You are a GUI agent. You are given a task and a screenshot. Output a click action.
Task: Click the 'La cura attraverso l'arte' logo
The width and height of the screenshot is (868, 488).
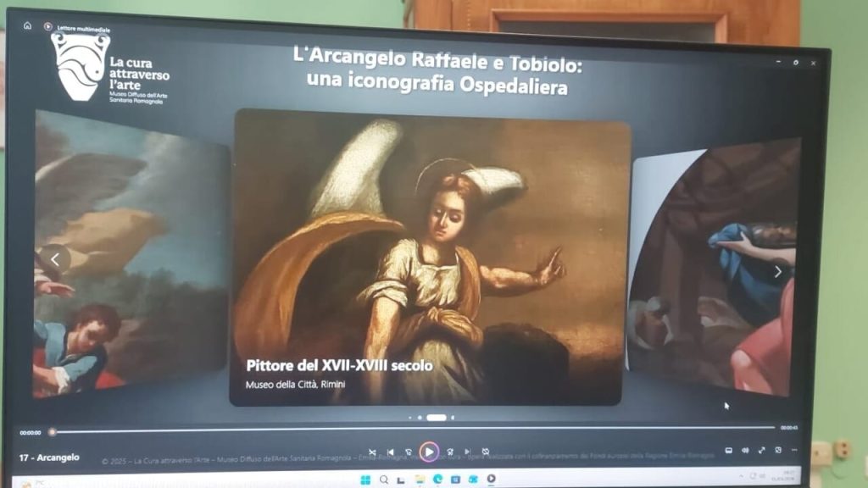109,68
